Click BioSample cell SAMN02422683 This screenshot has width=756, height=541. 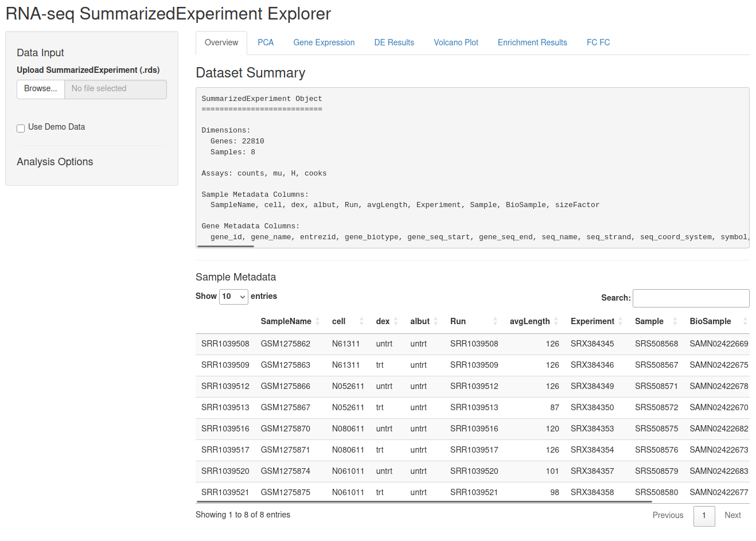719,471
